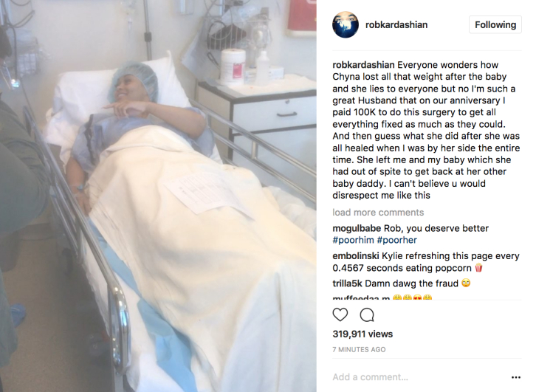Visit mogulbabe commenter profile
This screenshot has height=392, width=536.
(357, 228)
